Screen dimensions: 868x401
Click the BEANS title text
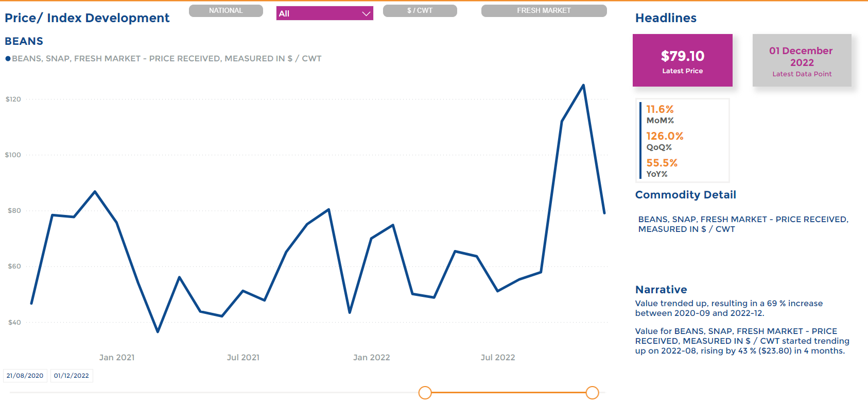point(24,41)
